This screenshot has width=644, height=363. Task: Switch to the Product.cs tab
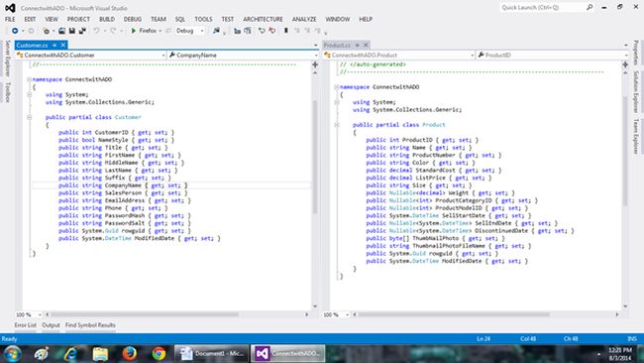(337, 45)
